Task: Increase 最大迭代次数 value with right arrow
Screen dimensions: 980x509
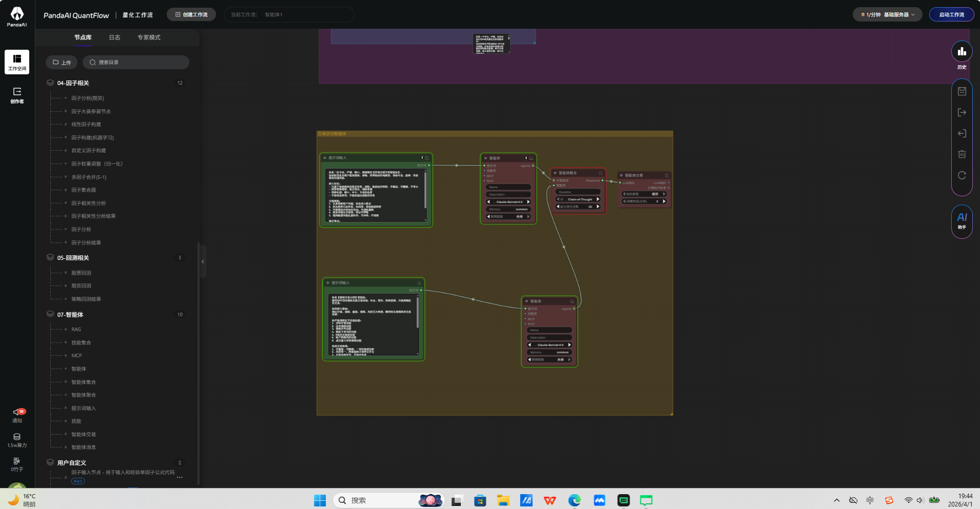Action: click(x=598, y=207)
